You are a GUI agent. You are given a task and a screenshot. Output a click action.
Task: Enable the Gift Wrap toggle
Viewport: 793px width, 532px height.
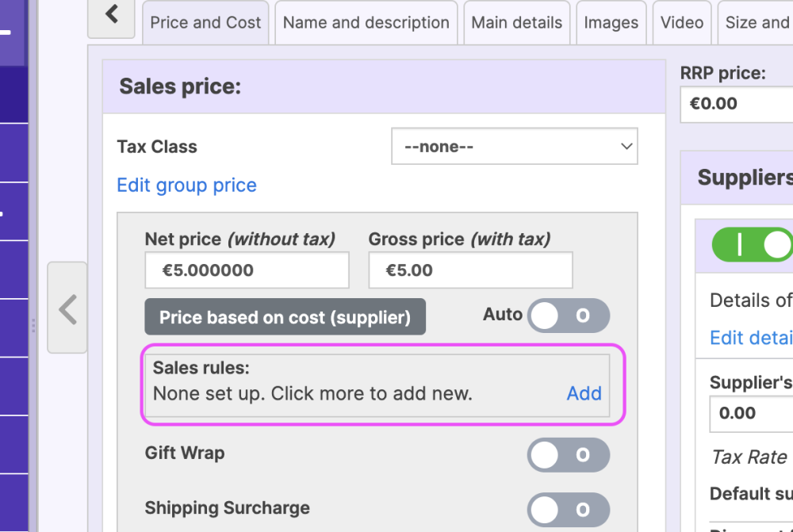(x=569, y=455)
